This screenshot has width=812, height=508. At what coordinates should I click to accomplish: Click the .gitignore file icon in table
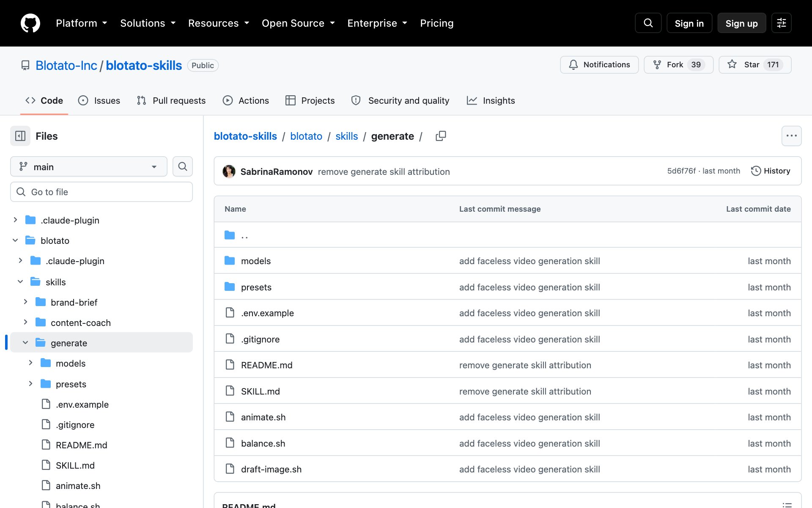230,339
